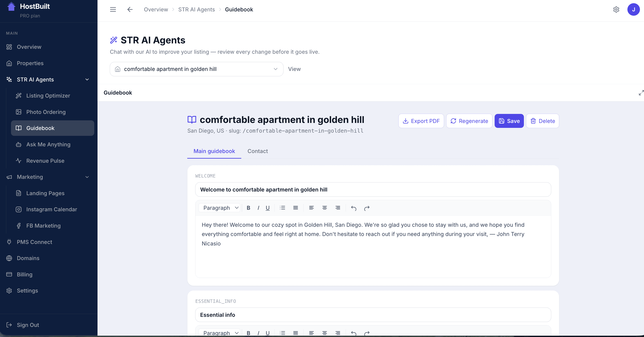
Task: Align left in Essential info editor
Action: coord(311,333)
